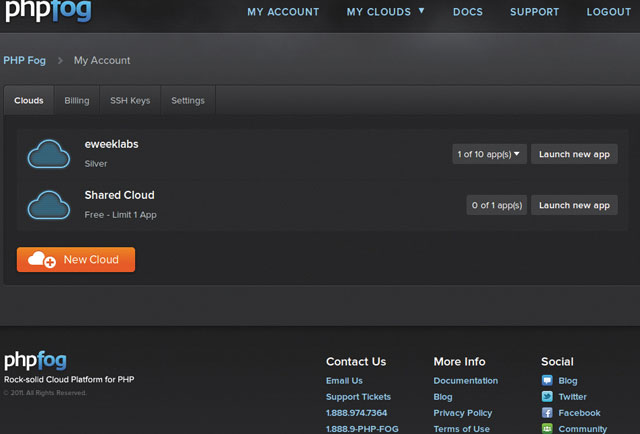Viewport: 640px width, 434px height.
Task: Click 'Rock-solid Cloud Platform for PHP' tagline
Action: point(69,379)
